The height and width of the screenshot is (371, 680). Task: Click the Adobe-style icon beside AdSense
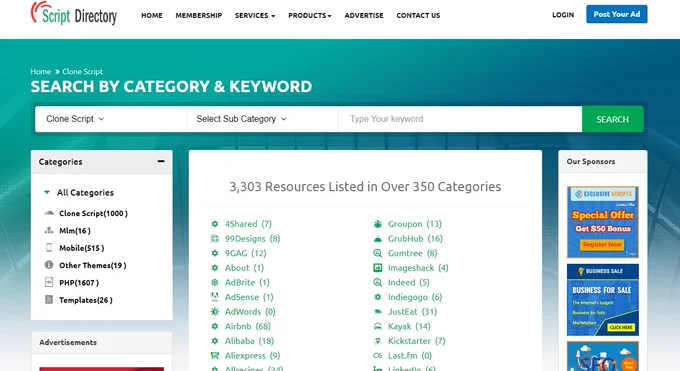pos(215,297)
